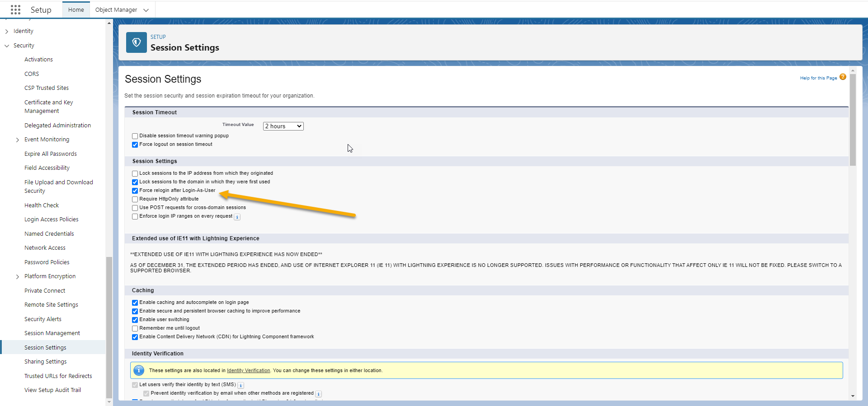This screenshot has width=868, height=406.
Task: Click the SETUP breadcrumb label
Action: [158, 37]
